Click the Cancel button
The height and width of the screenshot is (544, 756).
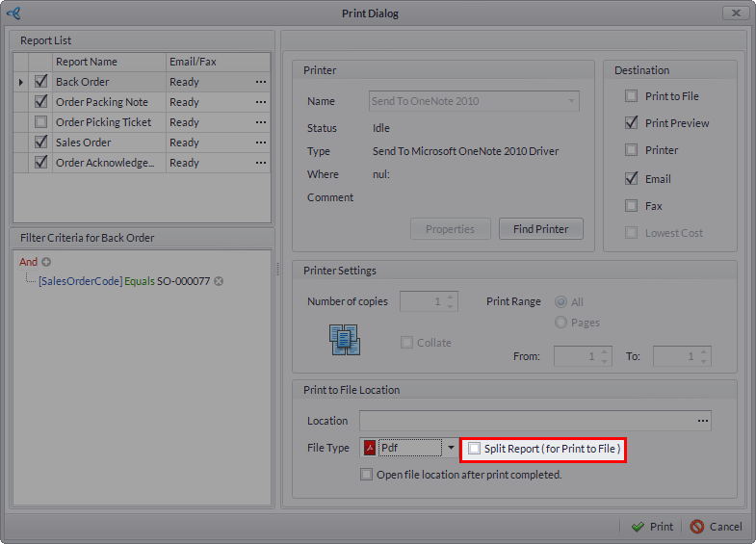[716, 527]
